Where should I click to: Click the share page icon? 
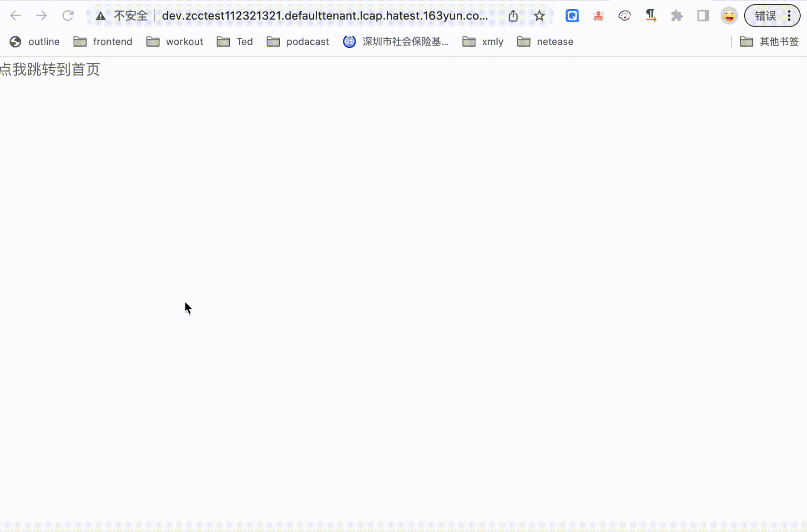pyautogui.click(x=513, y=16)
